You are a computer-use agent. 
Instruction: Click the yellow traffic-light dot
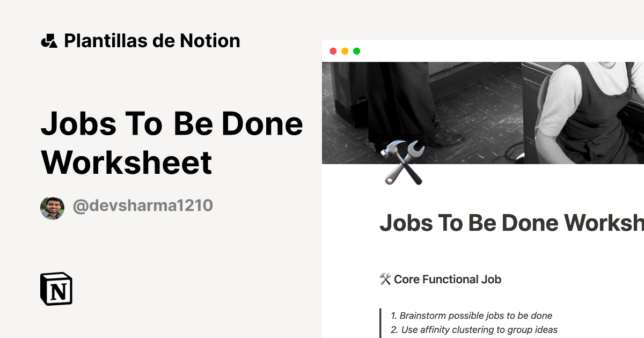click(345, 50)
